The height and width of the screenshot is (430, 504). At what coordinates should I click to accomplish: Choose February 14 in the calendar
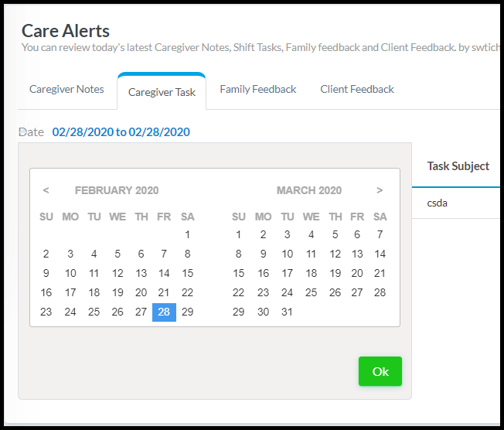164,274
